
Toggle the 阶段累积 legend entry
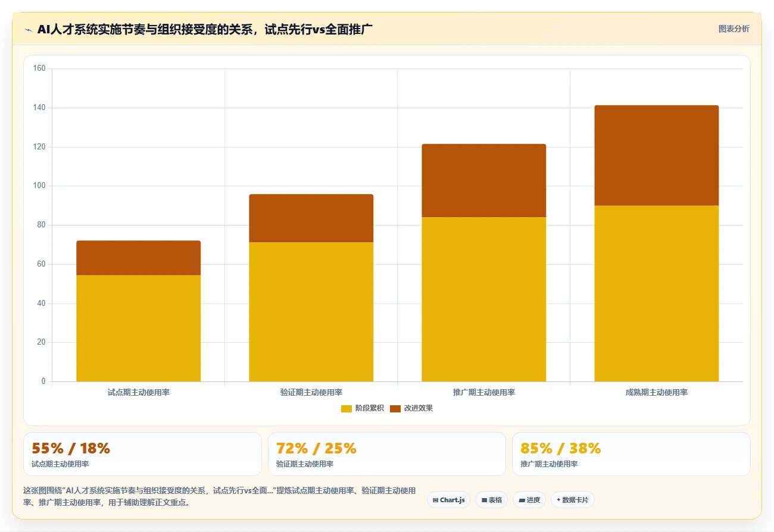[363, 408]
